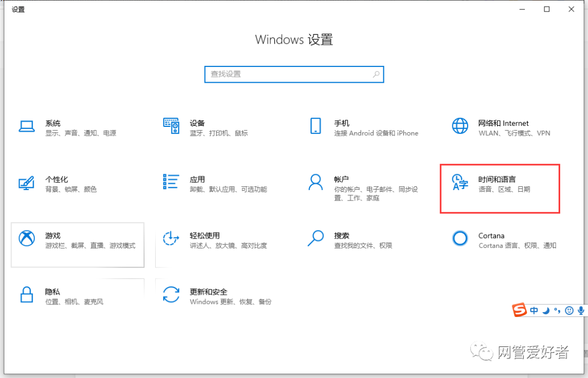The width and height of the screenshot is (588, 378).
Task: Click description 卸载、默认应用、可选功能
Action: coord(228,190)
